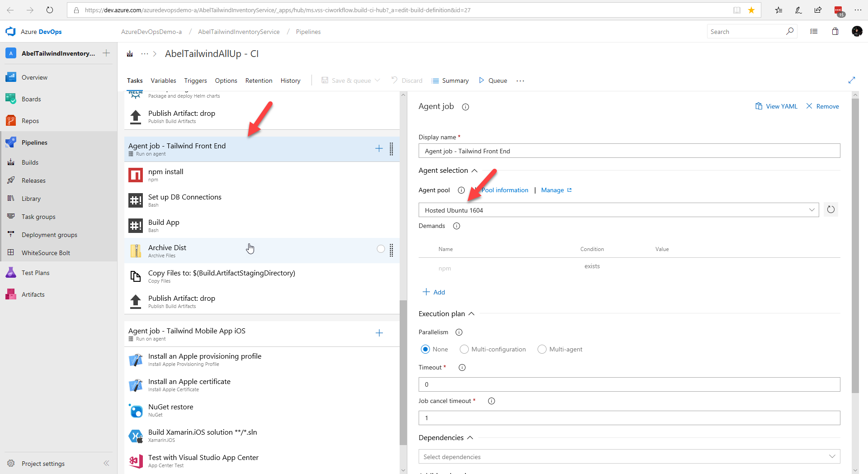The height and width of the screenshot is (474, 868).
Task: Show Parallelism info tooltip
Action: point(459,332)
